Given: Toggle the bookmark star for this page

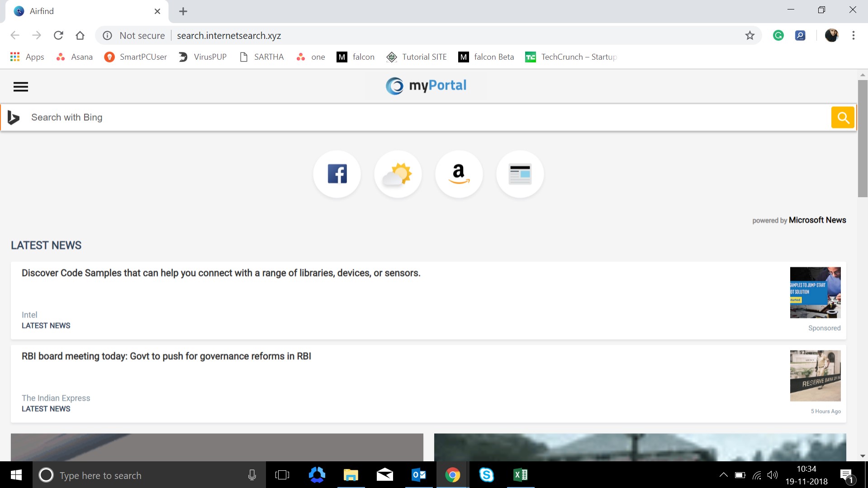Looking at the screenshot, I should pyautogui.click(x=749, y=35).
